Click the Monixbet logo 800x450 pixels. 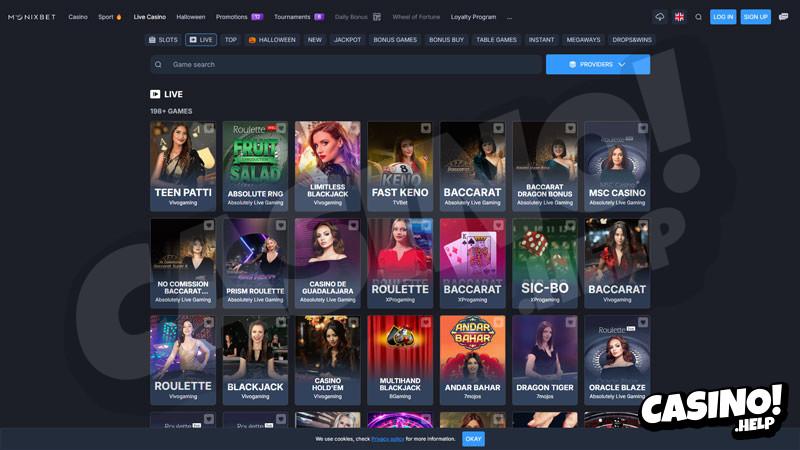coord(32,17)
